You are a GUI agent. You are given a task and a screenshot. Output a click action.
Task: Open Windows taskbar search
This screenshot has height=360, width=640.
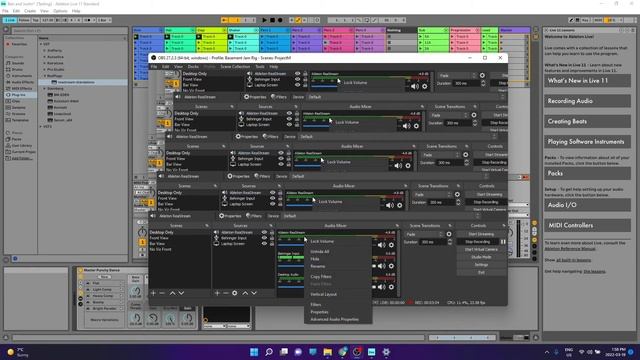(269, 352)
